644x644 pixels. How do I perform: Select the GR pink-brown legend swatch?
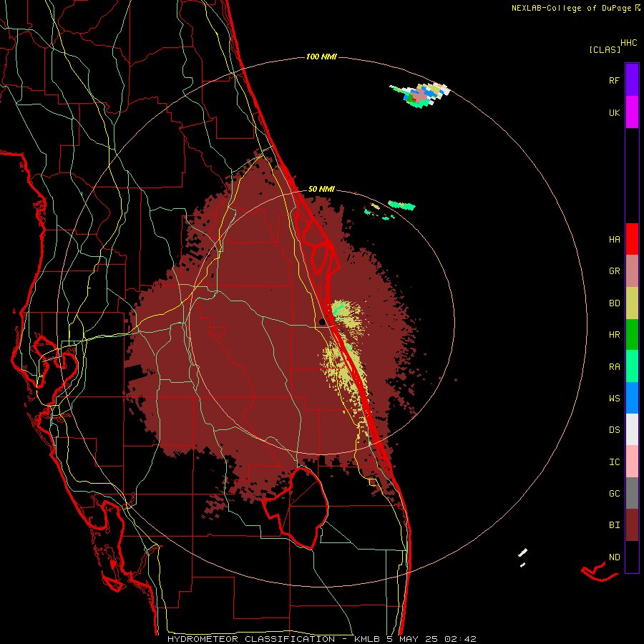[x=632, y=271]
